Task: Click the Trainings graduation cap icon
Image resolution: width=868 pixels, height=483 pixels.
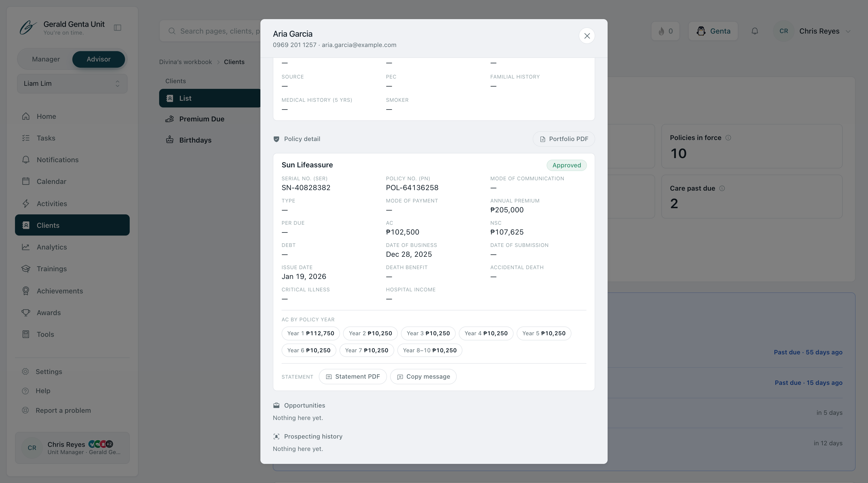Action: [x=26, y=269]
